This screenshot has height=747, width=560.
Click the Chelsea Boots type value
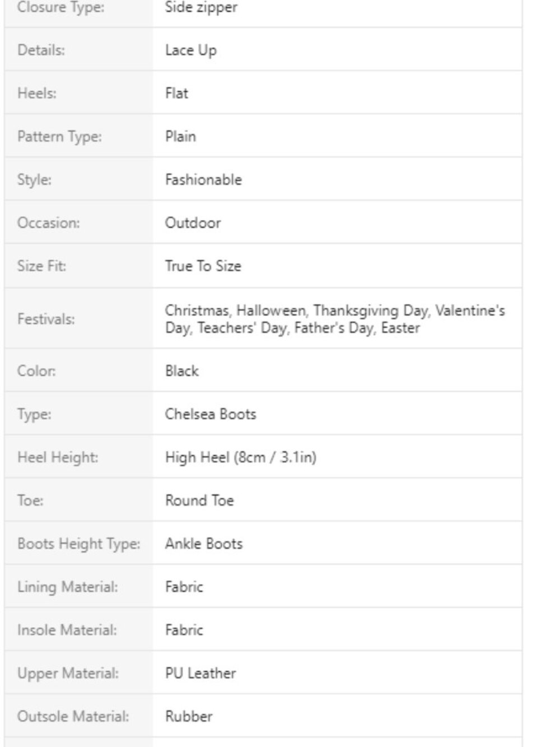point(211,414)
